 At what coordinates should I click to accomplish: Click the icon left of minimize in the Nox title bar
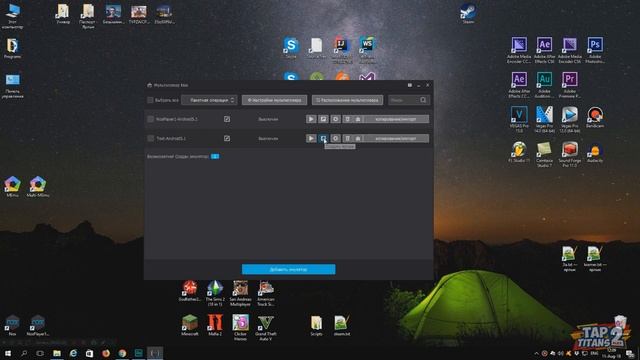pos(410,85)
